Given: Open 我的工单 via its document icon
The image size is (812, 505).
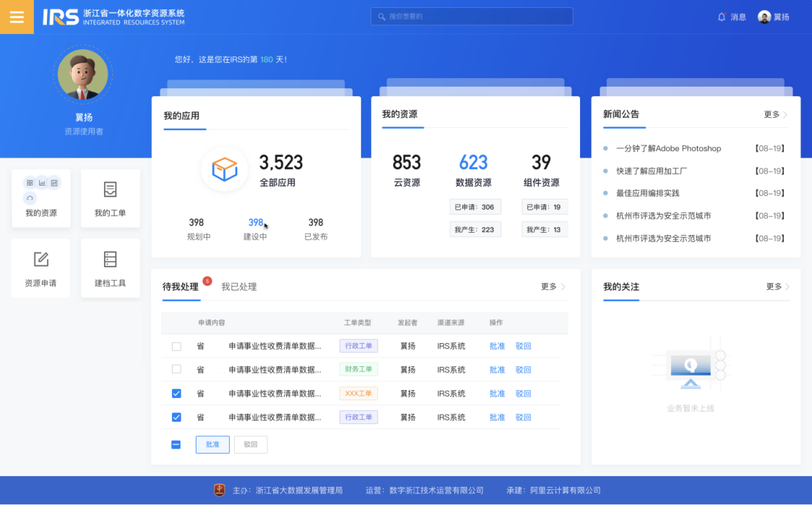Looking at the screenshot, I should (x=110, y=189).
